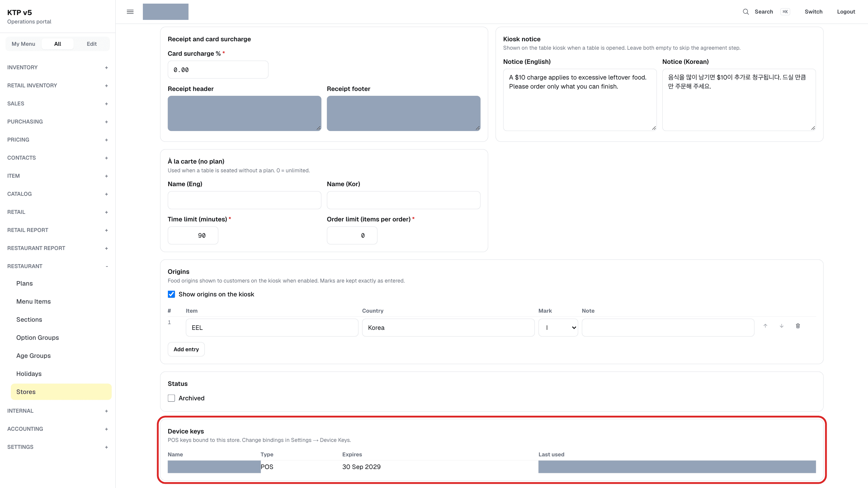The height and width of the screenshot is (488, 868).
Task: Open Holidays page
Action: pos(61,374)
